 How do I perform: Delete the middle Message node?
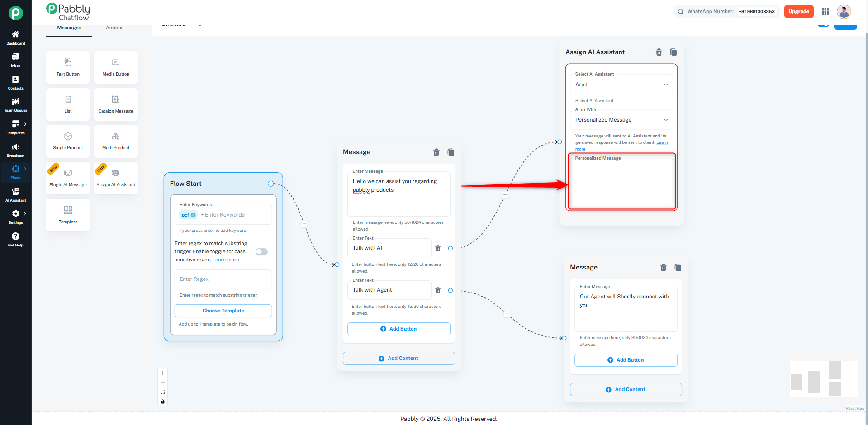[x=436, y=152]
